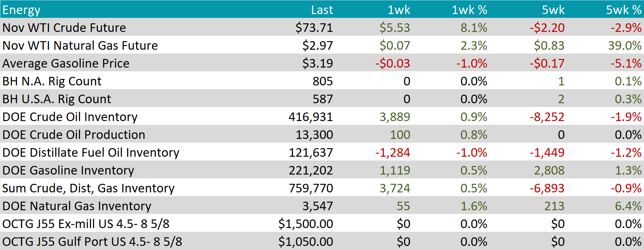Click the Nov WTI Crude Future label
Screen dimensions: 644x250
(64, 27)
